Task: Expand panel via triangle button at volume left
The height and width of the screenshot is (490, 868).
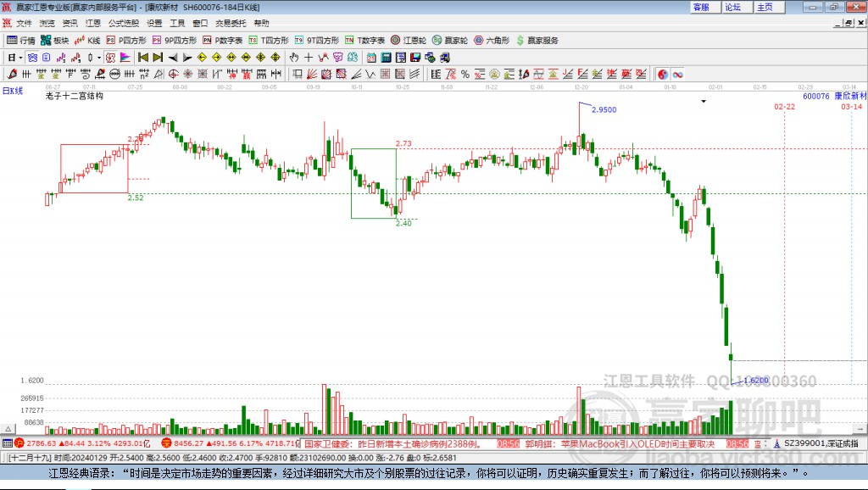Action: (x=8, y=429)
